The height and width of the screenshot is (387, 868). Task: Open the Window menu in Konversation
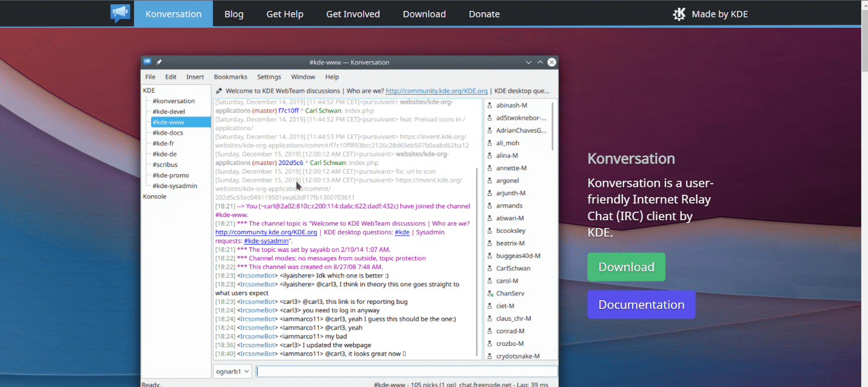(303, 77)
